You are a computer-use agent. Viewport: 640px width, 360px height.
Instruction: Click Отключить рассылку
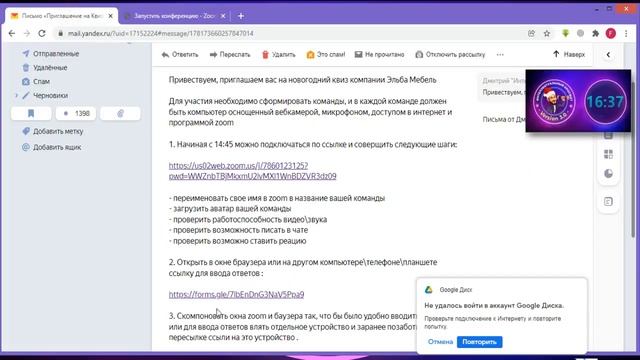click(450, 54)
